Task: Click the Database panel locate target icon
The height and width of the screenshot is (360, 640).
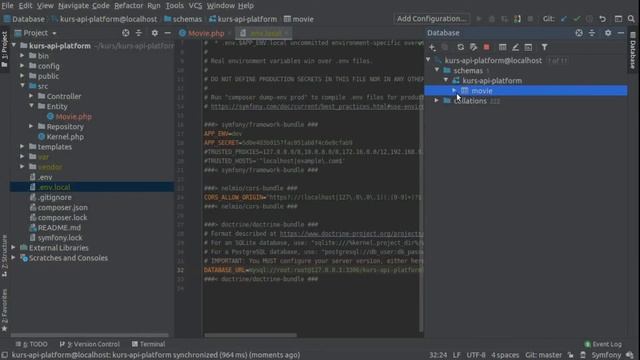Action: tap(579, 33)
